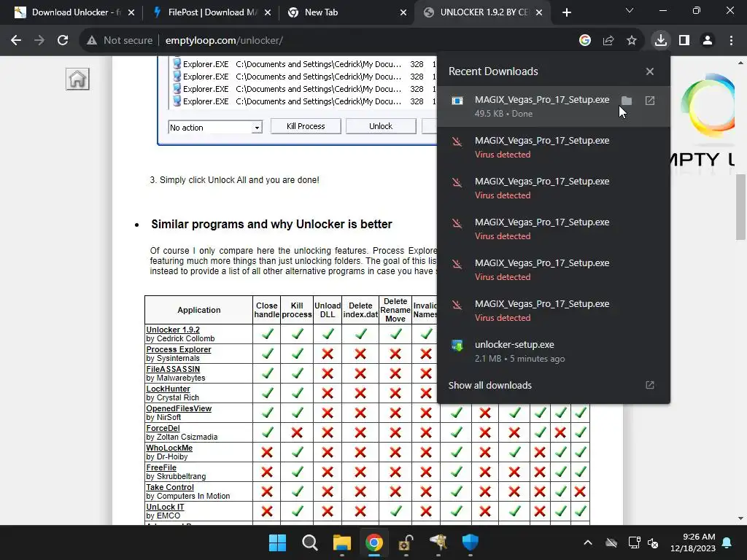Click the browser Back arrow

pos(16,41)
